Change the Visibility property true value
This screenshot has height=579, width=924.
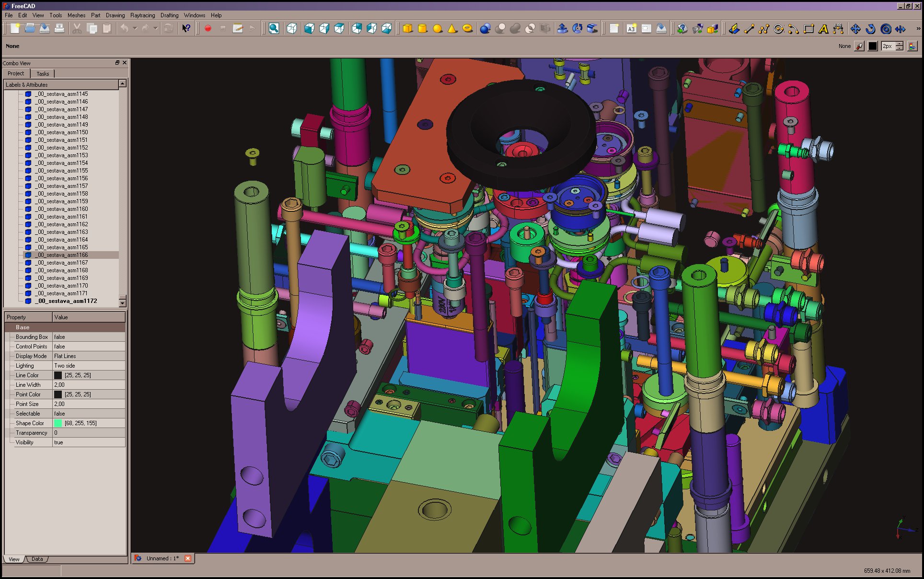(x=89, y=442)
